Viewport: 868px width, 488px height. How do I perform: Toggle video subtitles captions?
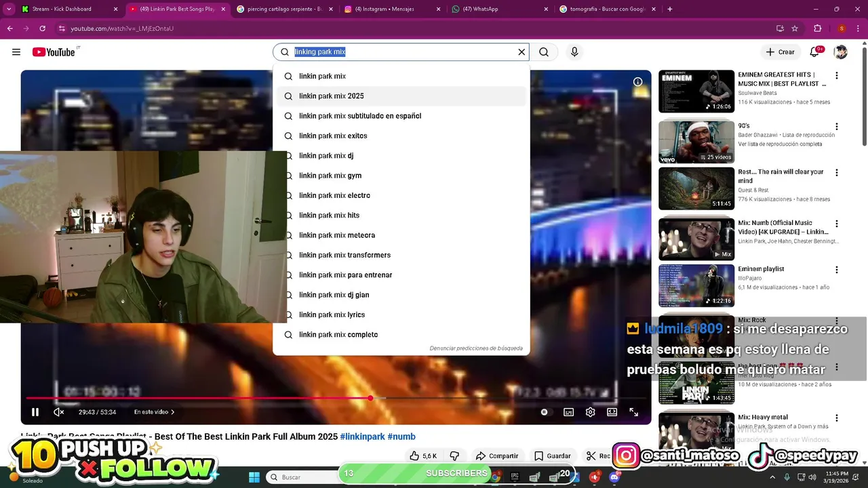[568, 412]
